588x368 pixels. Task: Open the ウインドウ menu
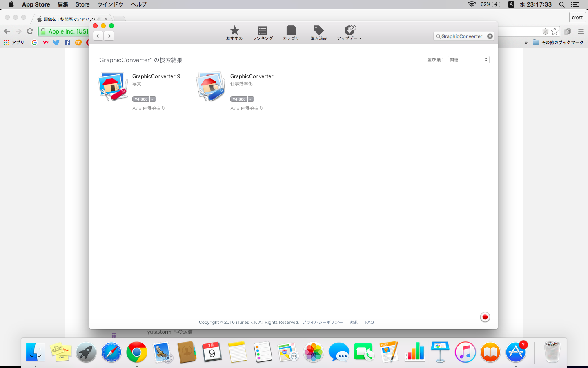pyautogui.click(x=110, y=4)
